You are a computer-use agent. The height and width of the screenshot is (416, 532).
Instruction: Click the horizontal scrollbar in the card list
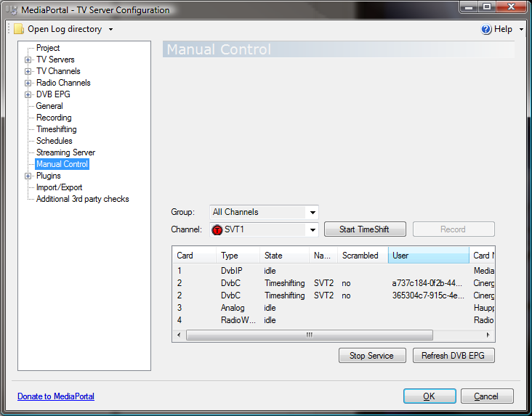point(309,335)
